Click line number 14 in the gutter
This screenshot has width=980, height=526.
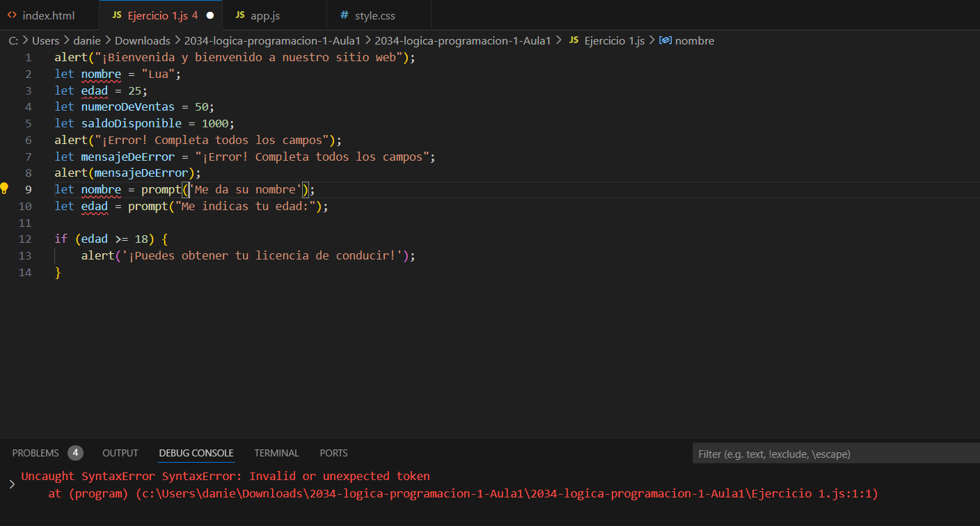tap(25, 272)
